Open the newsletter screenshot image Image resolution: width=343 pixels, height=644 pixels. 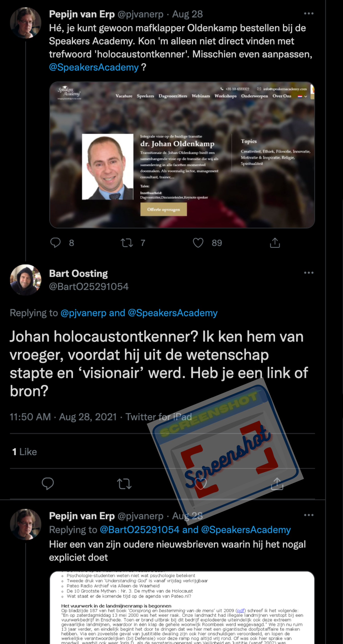pyautogui.click(x=182, y=608)
